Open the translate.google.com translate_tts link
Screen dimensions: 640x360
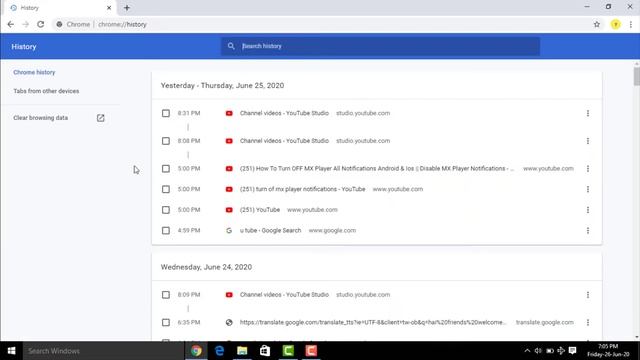click(373, 322)
